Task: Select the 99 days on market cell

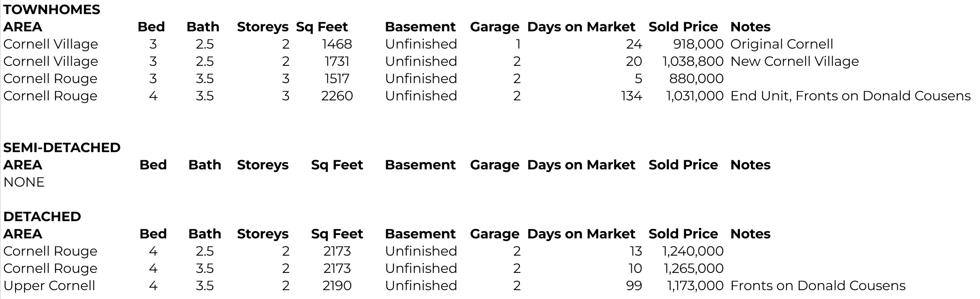Action: coord(634,286)
